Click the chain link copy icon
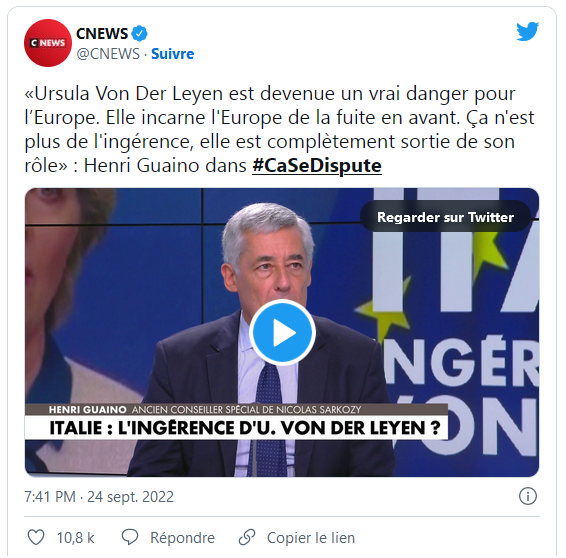Viewport: 566px width, 558px height. tap(247, 537)
